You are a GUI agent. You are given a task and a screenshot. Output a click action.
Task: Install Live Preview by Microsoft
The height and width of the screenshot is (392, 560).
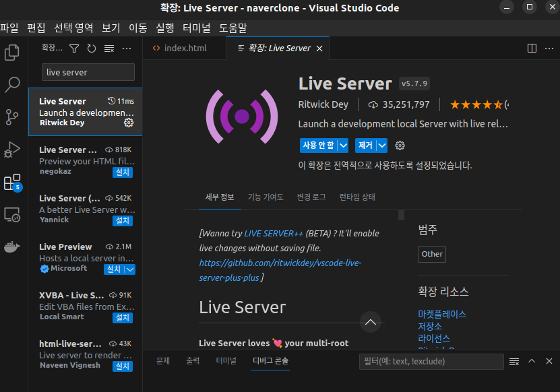[115, 269]
